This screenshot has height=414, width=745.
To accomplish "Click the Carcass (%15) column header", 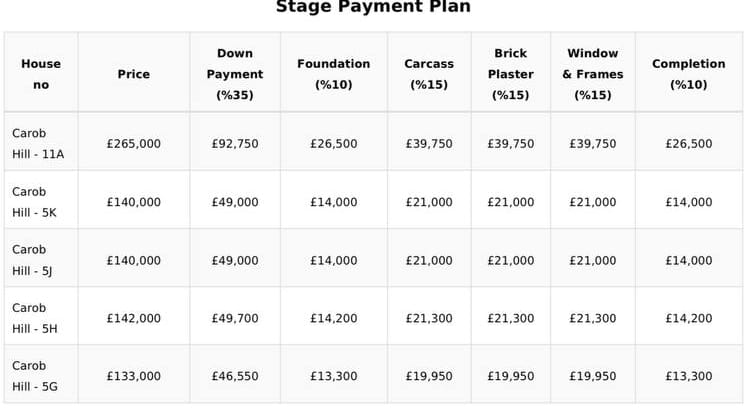I will (429, 74).
